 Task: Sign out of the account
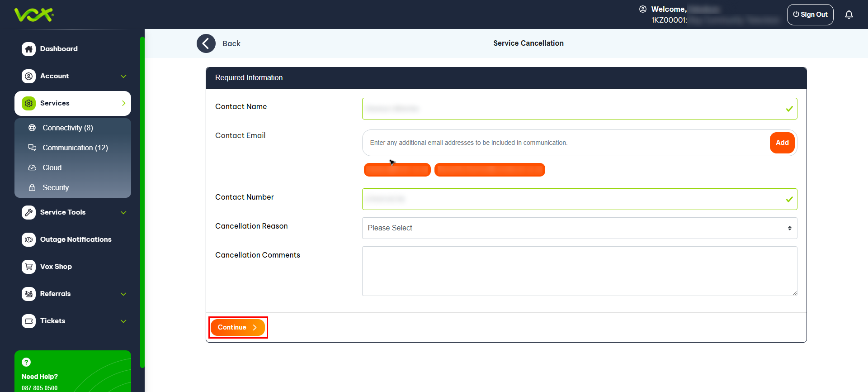point(810,14)
